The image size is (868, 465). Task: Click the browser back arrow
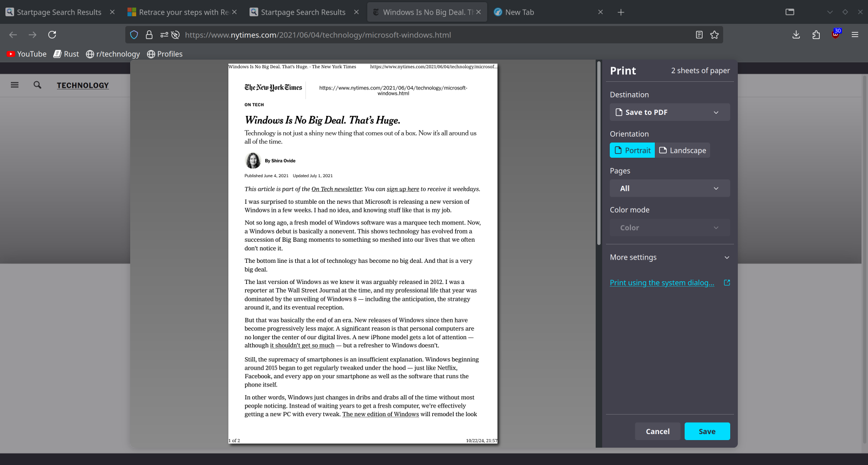tap(13, 35)
